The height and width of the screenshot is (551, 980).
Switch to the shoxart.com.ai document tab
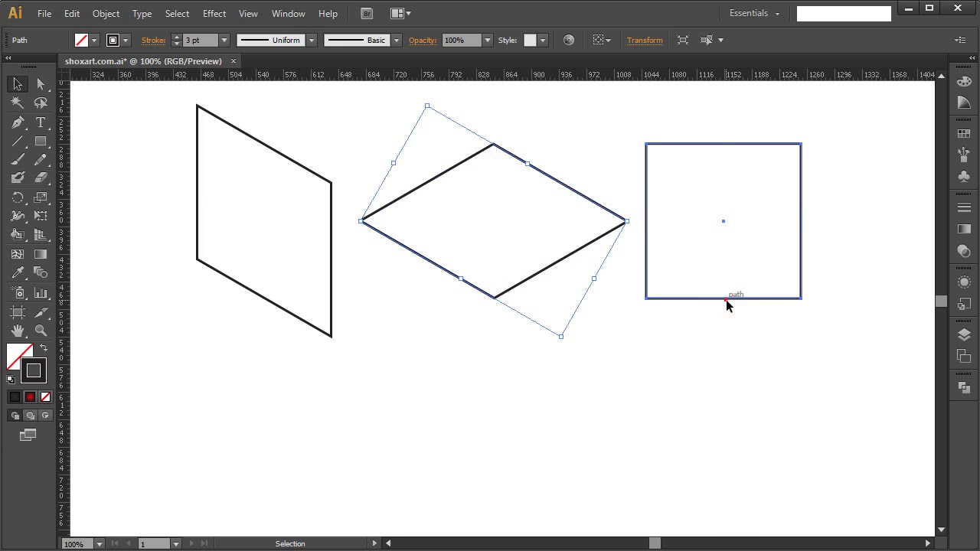pyautogui.click(x=143, y=61)
